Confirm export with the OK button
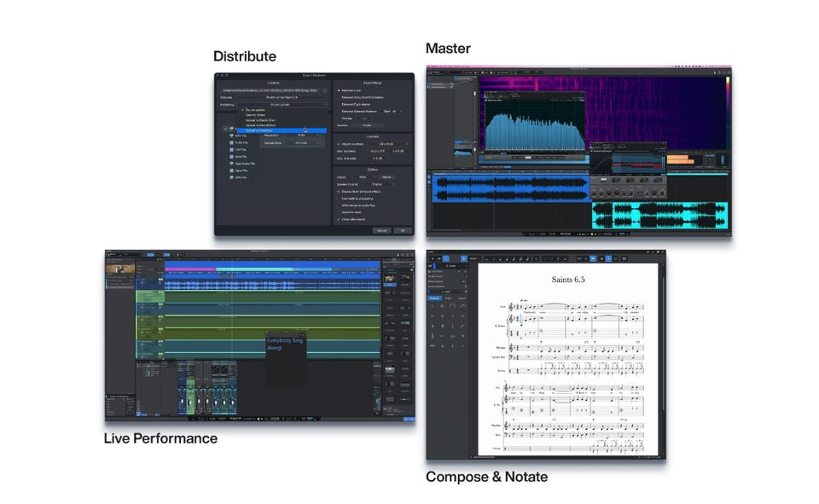 [x=402, y=230]
